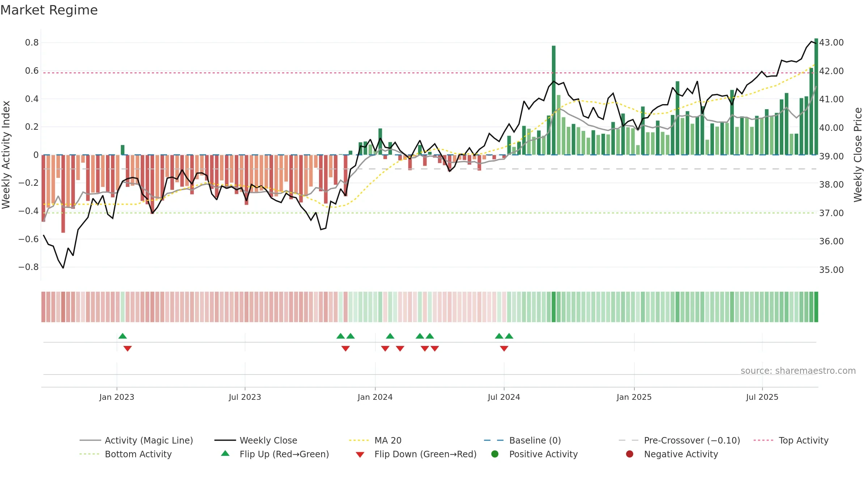
Task: Click the Flip Down marker just after Jan 2023
Action: [x=127, y=348]
